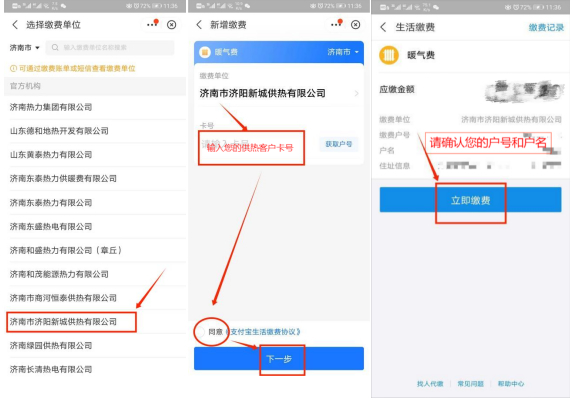Tap circle-X close icon on 新增缴费 screen
573x407 pixels.
(x=355, y=24)
